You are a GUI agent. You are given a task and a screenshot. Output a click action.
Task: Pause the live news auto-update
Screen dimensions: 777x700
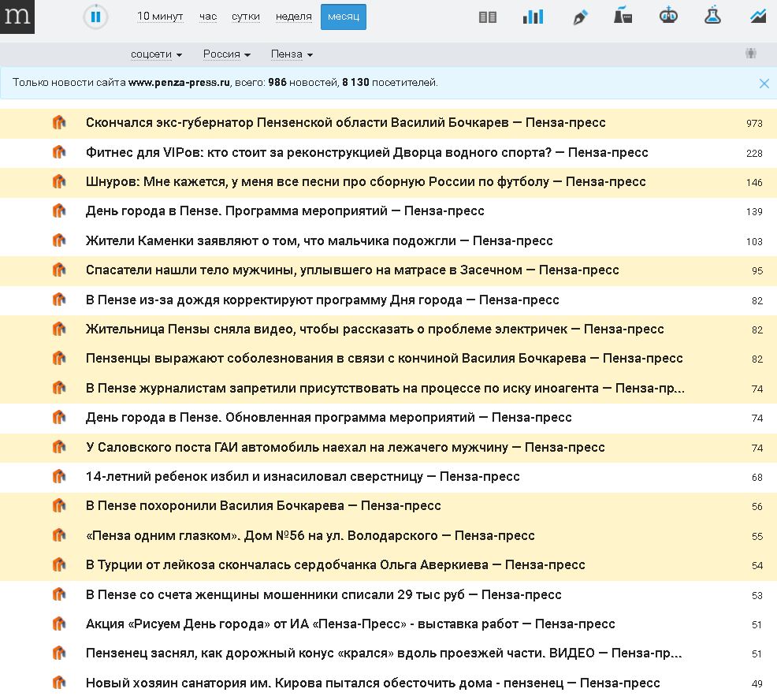point(95,17)
